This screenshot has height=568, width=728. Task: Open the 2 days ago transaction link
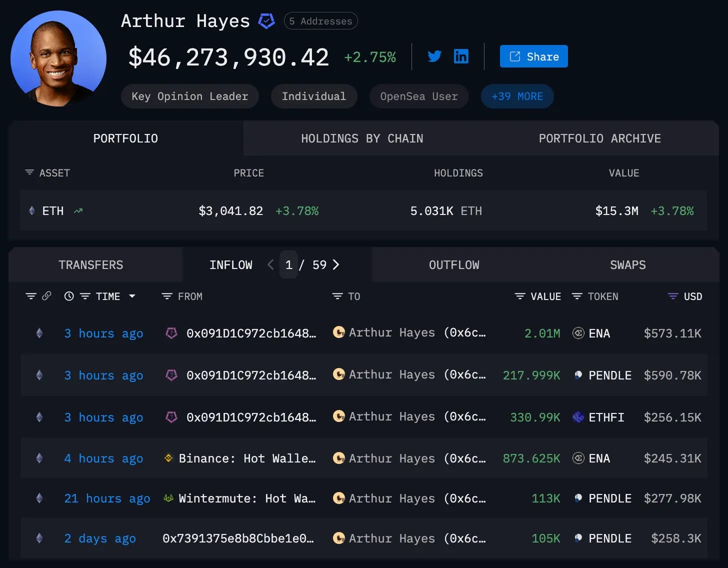[100, 538]
